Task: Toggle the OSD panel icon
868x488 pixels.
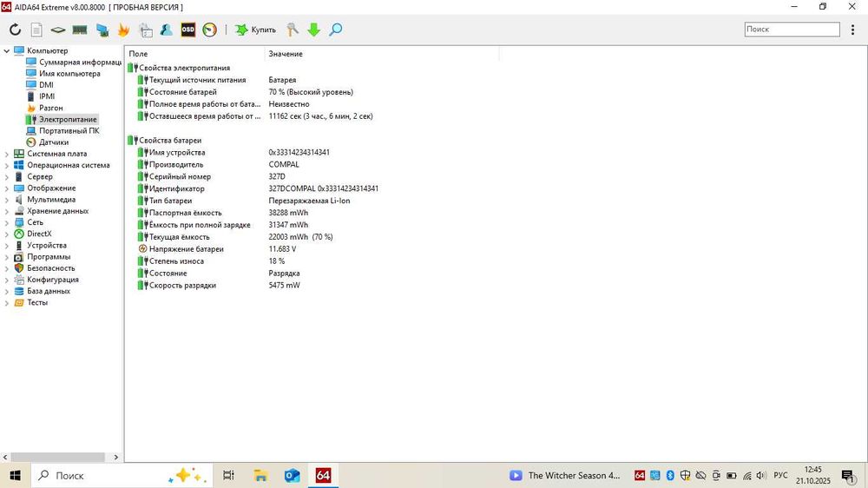Action: click(188, 30)
